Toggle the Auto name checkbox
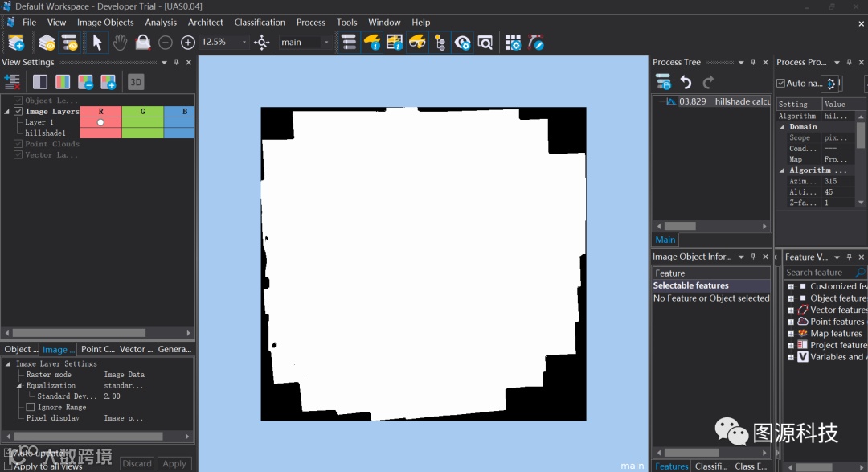This screenshot has width=868, height=472. [x=780, y=83]
